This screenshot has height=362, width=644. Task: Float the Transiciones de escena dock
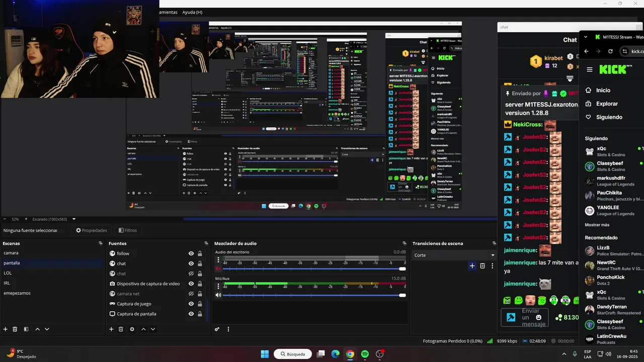click(493, 243)
